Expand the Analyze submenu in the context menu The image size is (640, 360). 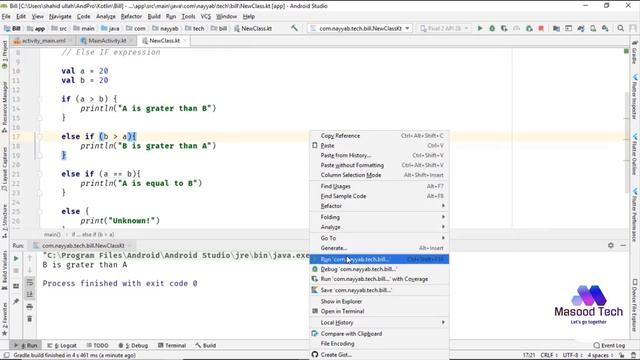tap(380, 227)
